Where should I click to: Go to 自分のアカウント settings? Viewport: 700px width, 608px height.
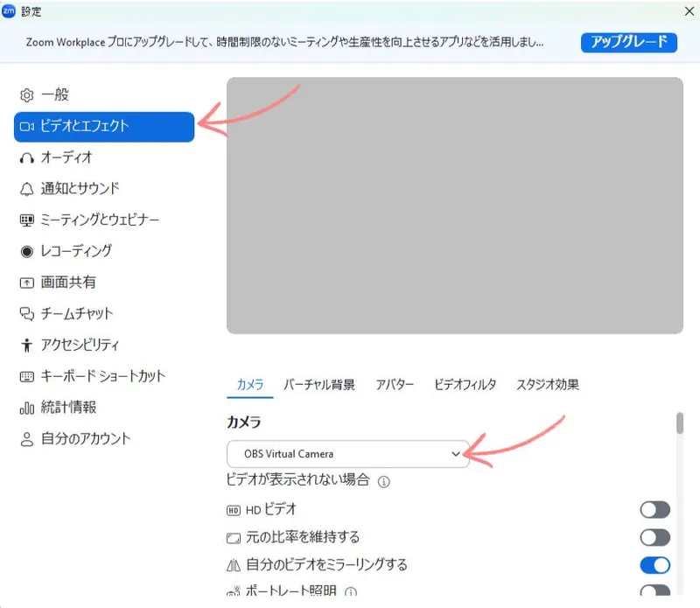(x=86, y=438)
